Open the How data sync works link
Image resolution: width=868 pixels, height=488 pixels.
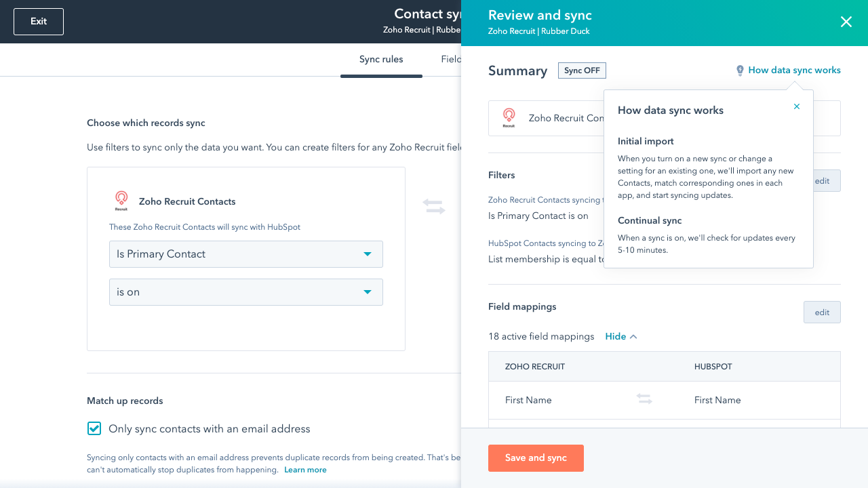(x=794, y=70)
